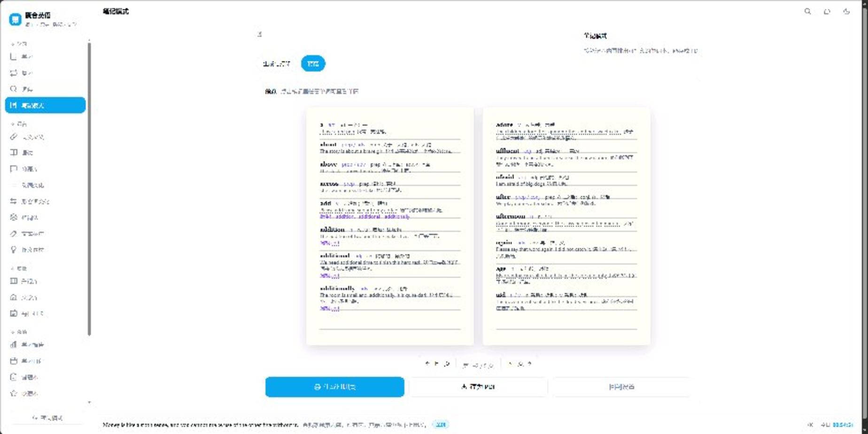Toggle the theme mode switch at the sidebar bottom

47,418
